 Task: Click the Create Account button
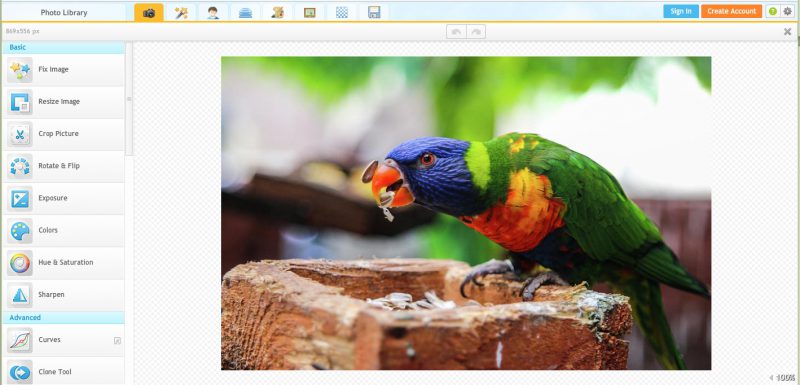pyautogui.click(x=731, y=11)
